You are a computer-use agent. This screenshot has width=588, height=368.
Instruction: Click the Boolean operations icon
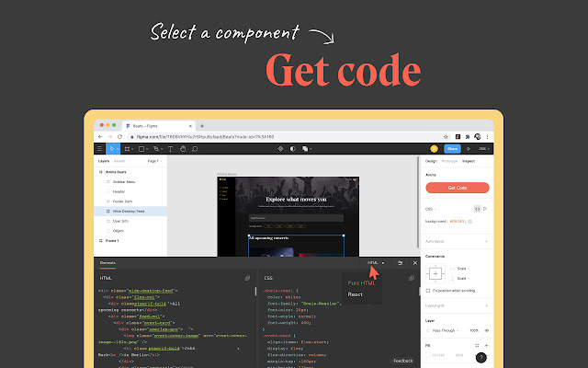tap(305, 149)
